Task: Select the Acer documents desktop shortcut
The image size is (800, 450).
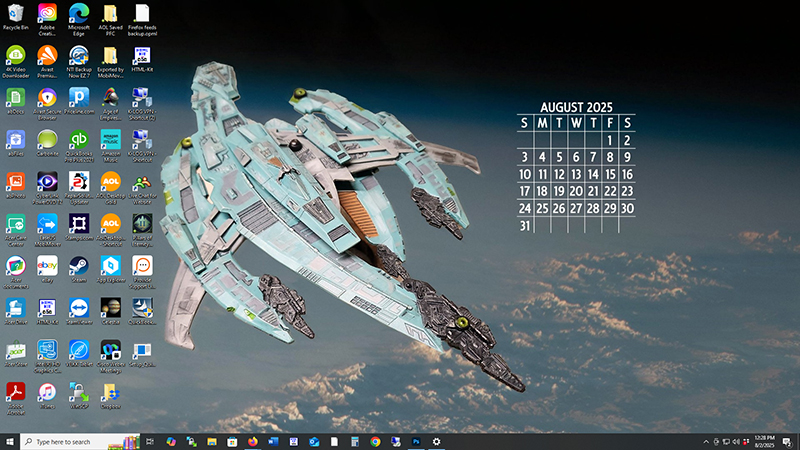Action: click(x=16, y=272)
